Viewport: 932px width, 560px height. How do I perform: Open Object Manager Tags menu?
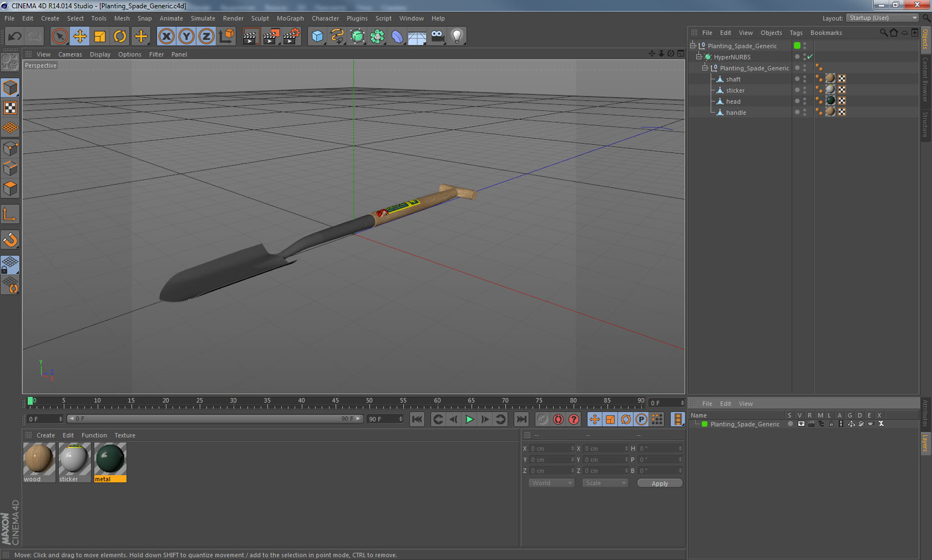pos(796,33)
